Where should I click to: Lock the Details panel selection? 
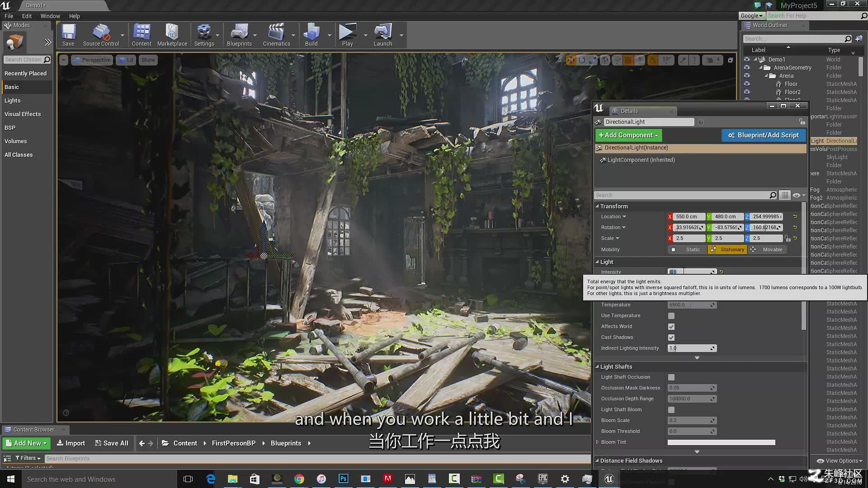pyautogui.click(x=802, y=122)
